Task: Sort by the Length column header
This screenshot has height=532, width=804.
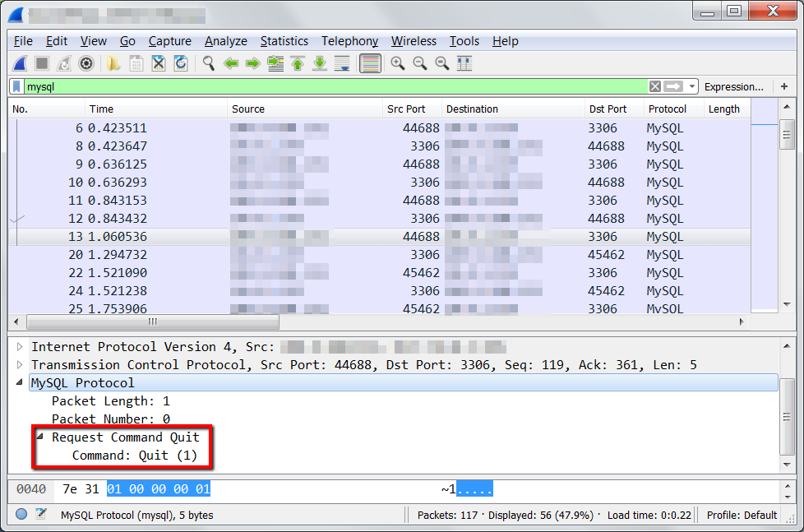Action: 727,109
